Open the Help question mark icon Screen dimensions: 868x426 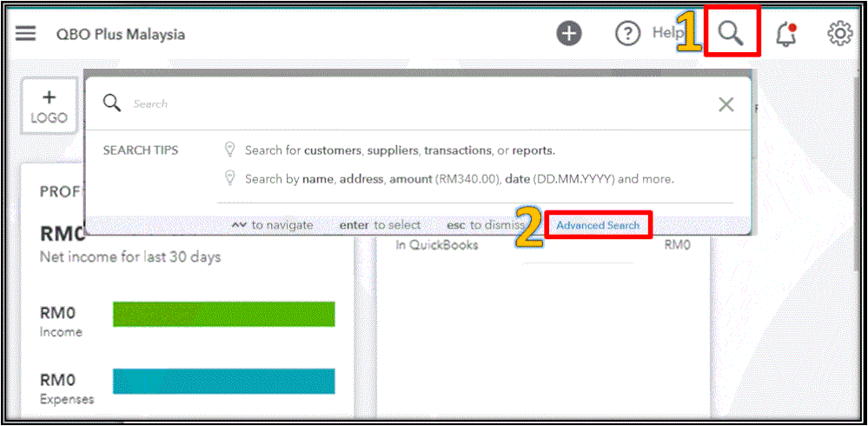(x=628, y=34)
